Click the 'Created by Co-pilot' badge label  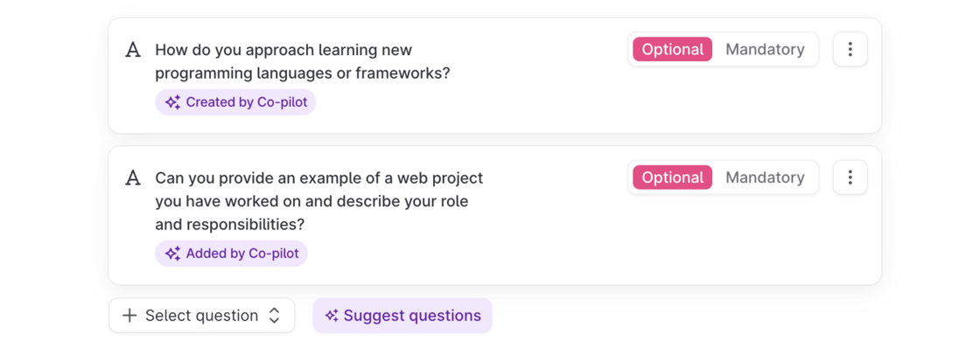click(x=247, y=102)
